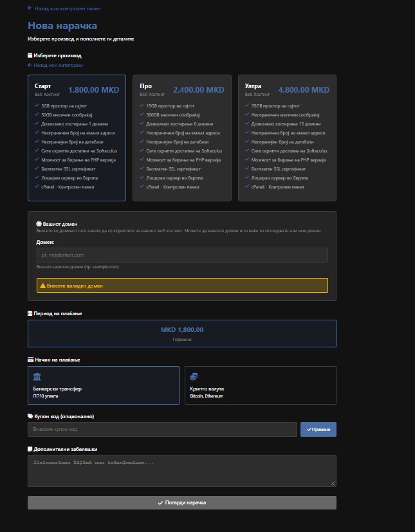
Task: Click the coupon code input field
Action: coord(162,429)
